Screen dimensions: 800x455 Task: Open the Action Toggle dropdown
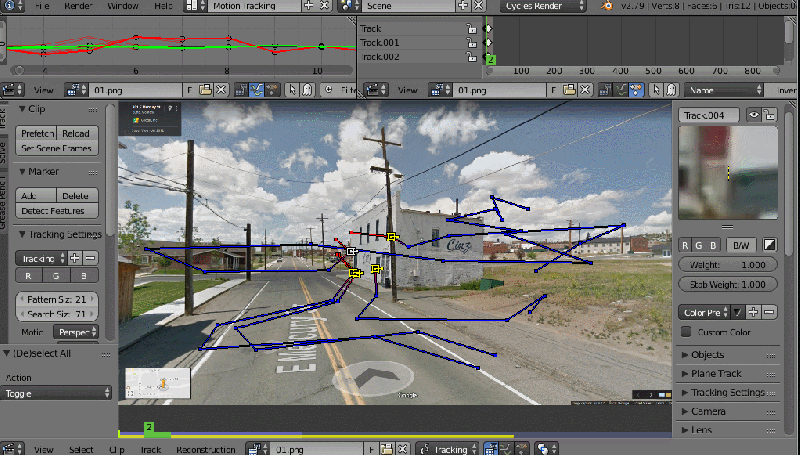point(56,393)
